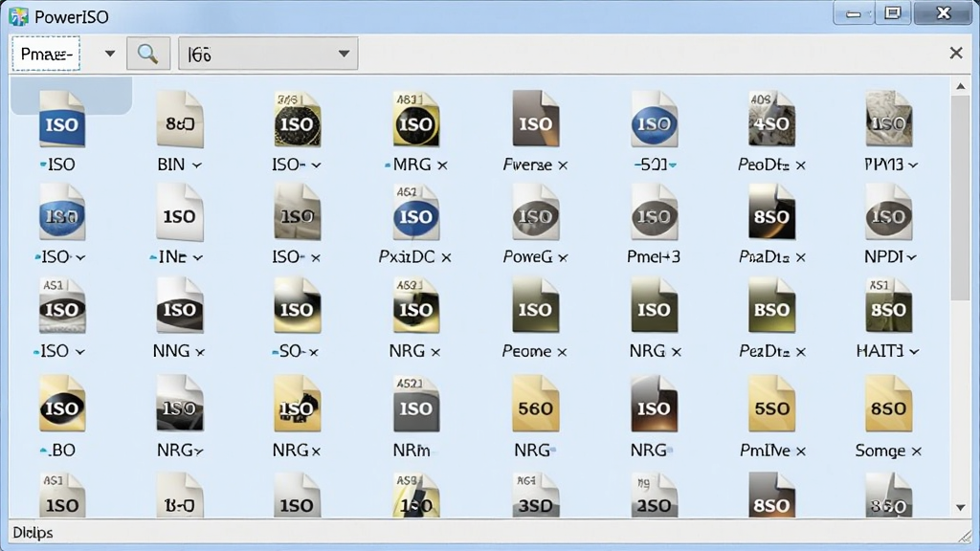Expand the chevron next to BIN

[x=197, y=165]
